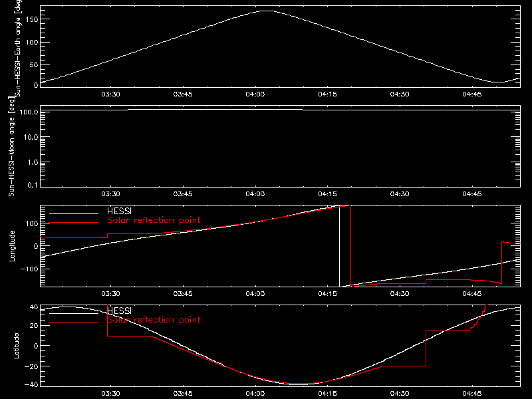Click 04:15 tick under Sun-HESSI-Earth angle plot
This screenshot has height=399, width=532.
[327, 94]
